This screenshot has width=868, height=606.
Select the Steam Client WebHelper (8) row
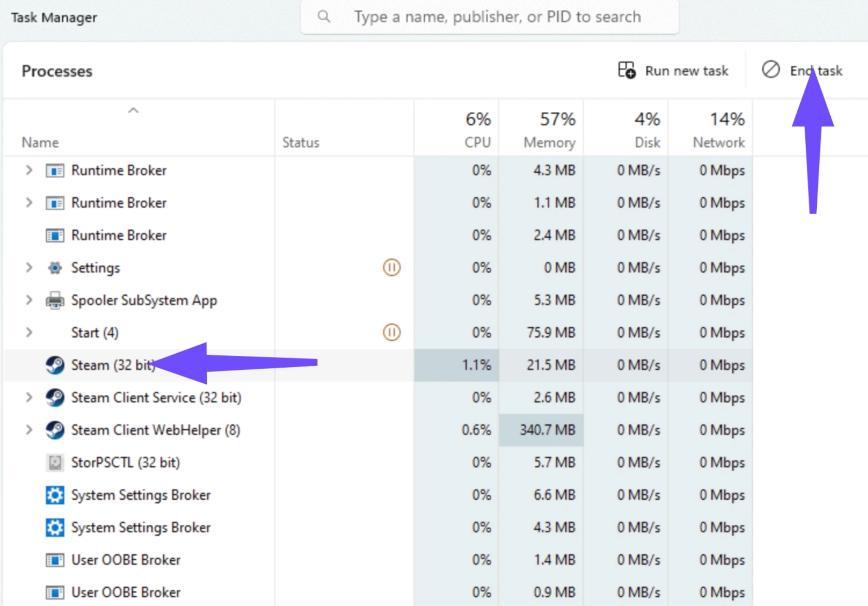pos(378,430)
